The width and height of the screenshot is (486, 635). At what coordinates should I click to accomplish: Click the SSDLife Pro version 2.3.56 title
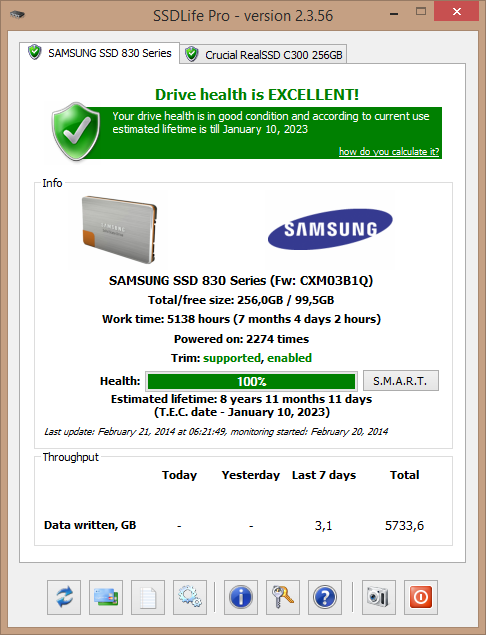coord(243,16)
